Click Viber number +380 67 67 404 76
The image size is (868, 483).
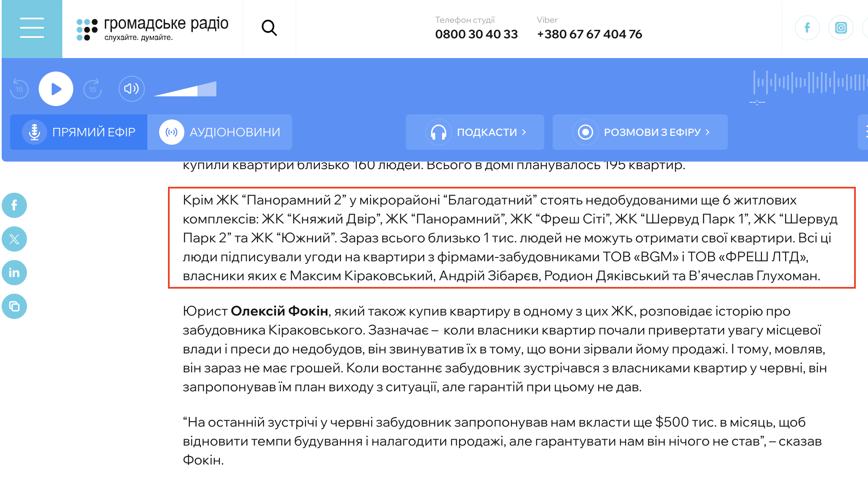coord(589,34)
